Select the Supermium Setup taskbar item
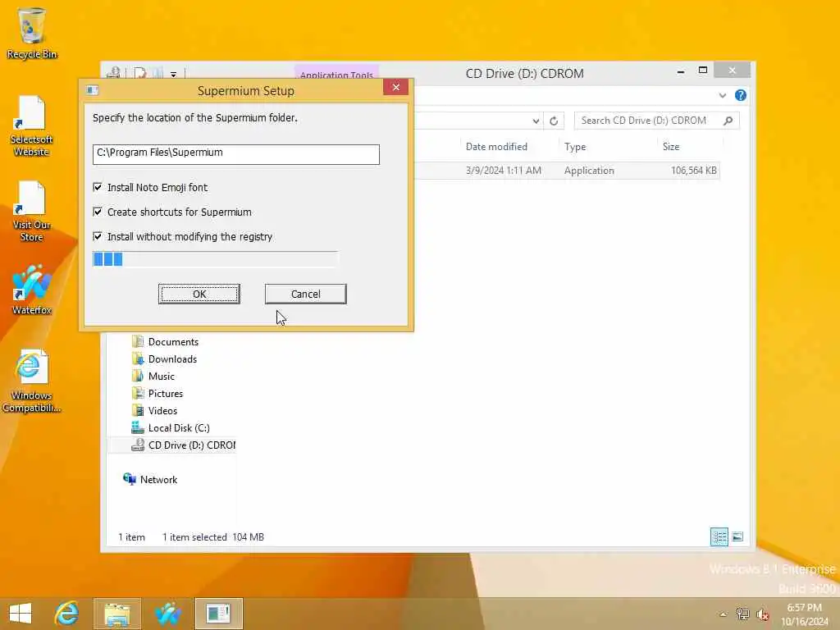The width and height of the screenshot is (840, 630). tap(218, 614)
